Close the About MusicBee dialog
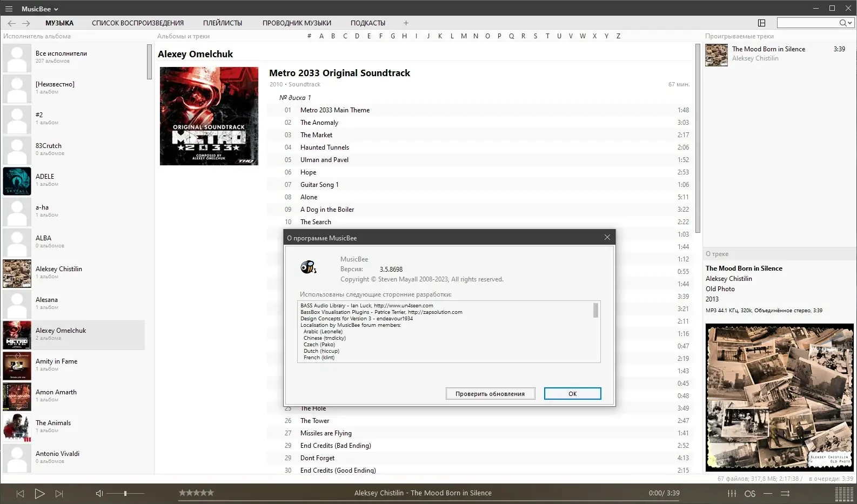This screenshot has height=504, width=857. tap(607, 237)
